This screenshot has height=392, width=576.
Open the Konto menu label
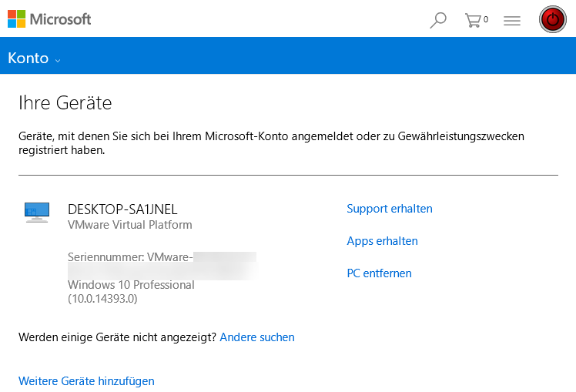(x=28, y=59)
